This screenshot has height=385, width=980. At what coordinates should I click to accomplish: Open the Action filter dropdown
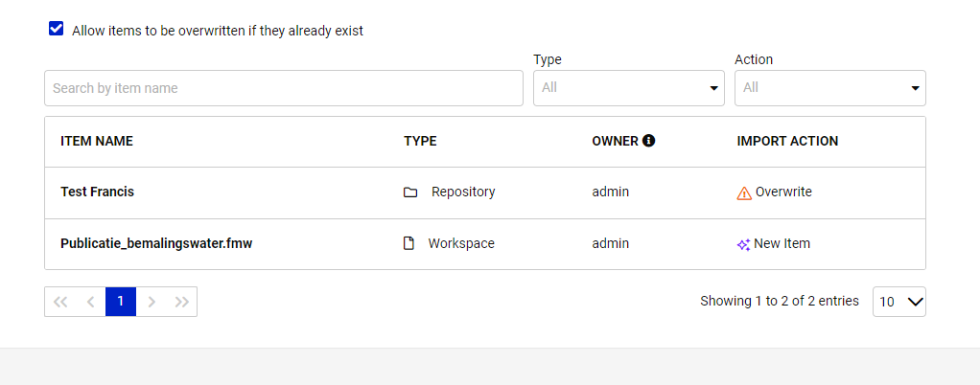tap(830, 88)
